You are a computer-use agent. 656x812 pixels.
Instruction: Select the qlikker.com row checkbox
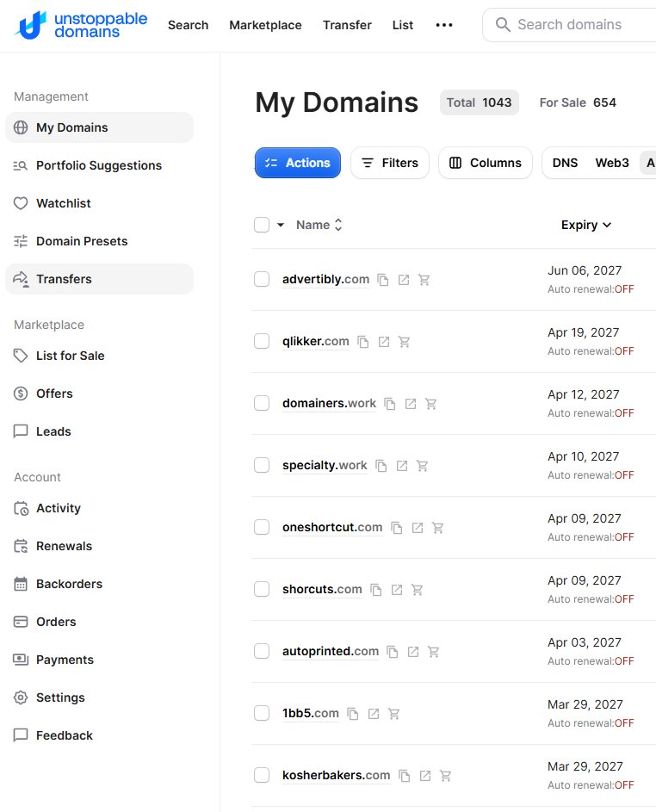(262, 341)
